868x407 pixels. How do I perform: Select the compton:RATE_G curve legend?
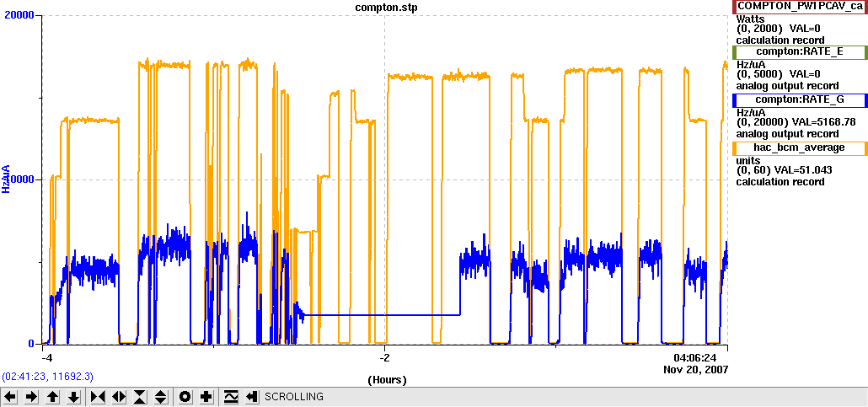tap(800, 100)
